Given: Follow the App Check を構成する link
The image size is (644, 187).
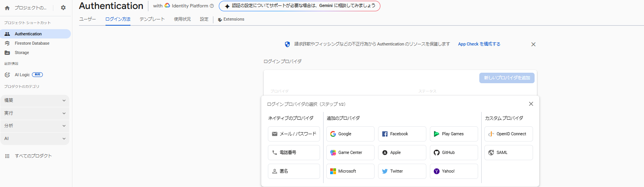Looking at the screenshot, I should pyautogui.click(x=479, y=44).
